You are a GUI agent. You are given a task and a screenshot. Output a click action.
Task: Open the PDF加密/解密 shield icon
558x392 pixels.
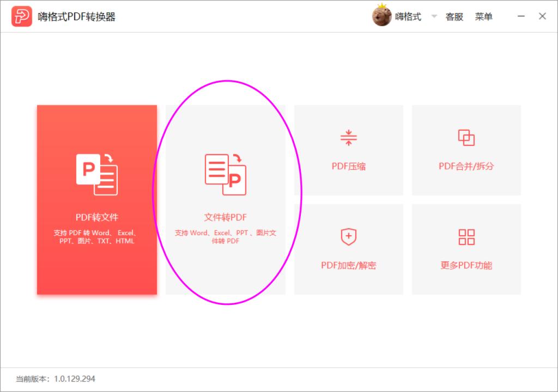[349, 236]
